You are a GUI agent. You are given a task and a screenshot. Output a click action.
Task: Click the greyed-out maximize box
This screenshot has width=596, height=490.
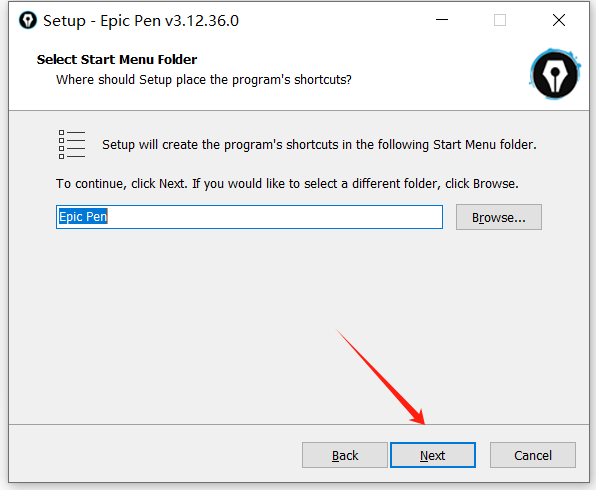(500, 20)
